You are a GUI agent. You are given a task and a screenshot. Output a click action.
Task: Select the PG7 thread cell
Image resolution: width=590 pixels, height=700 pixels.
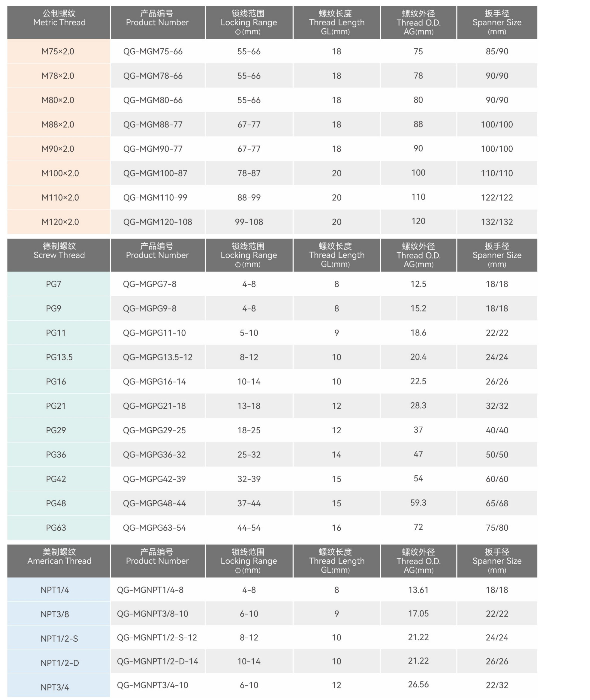[x=53, y=284]
